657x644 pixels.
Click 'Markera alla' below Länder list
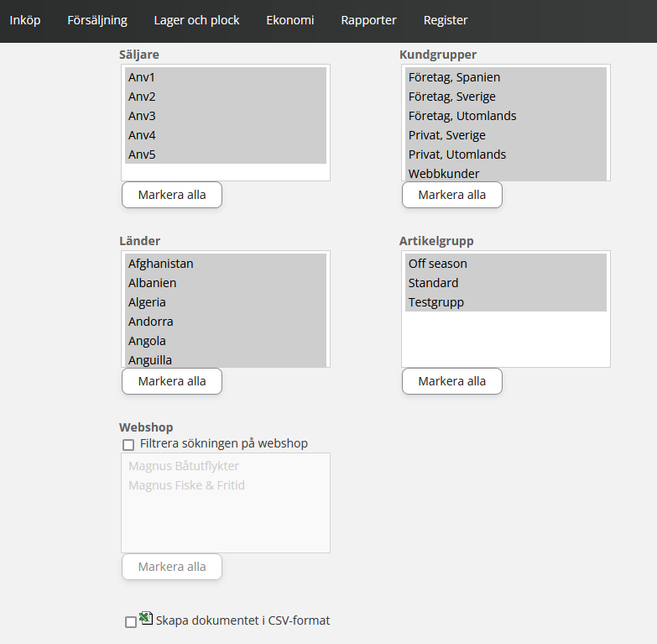172,381
